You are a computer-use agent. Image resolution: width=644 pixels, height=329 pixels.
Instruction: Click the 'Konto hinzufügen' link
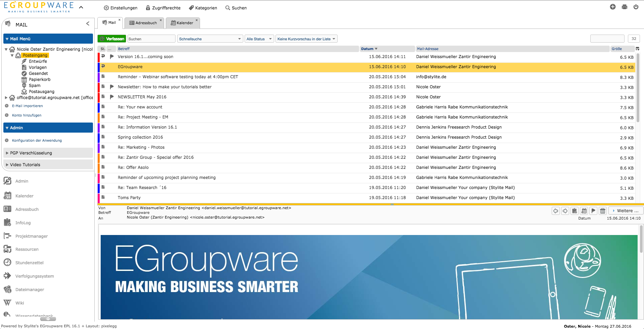tap(27, 115)
